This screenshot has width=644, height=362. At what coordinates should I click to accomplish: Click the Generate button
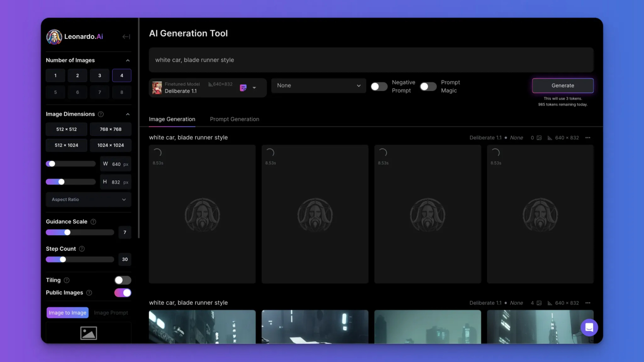point(562,85)
